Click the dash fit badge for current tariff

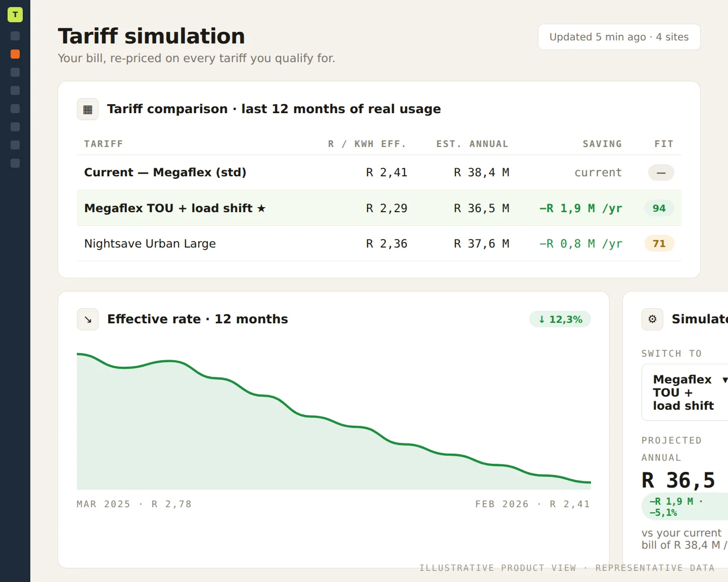tap(661, 173)
